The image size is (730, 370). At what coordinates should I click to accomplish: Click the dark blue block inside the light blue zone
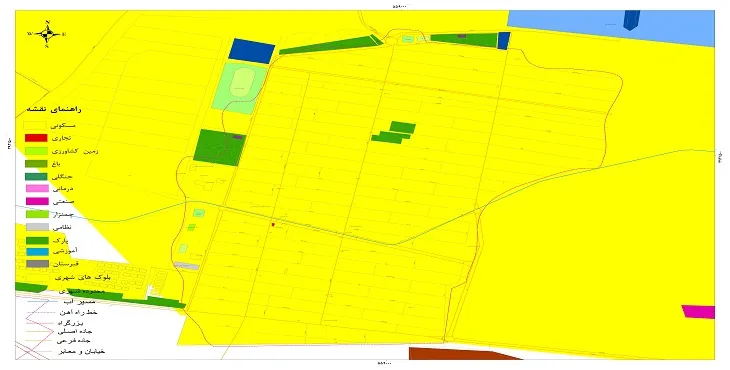(x=632, y=20)
